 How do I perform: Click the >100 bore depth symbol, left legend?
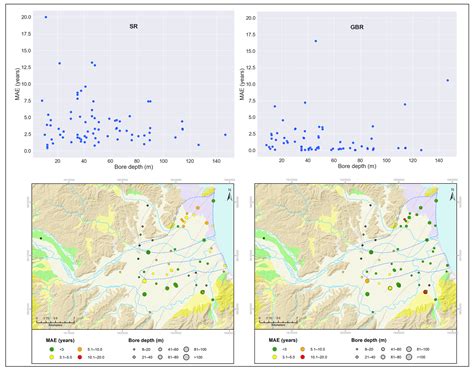coord(186,357)
